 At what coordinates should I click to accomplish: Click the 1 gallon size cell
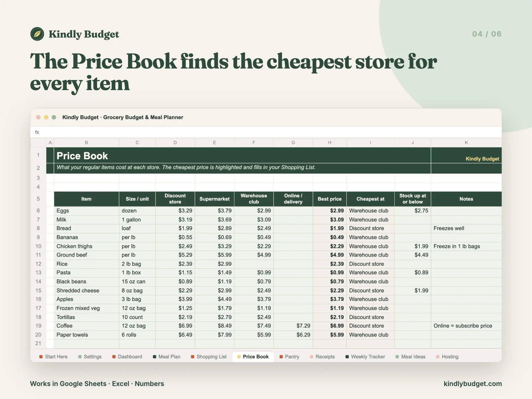137,220
